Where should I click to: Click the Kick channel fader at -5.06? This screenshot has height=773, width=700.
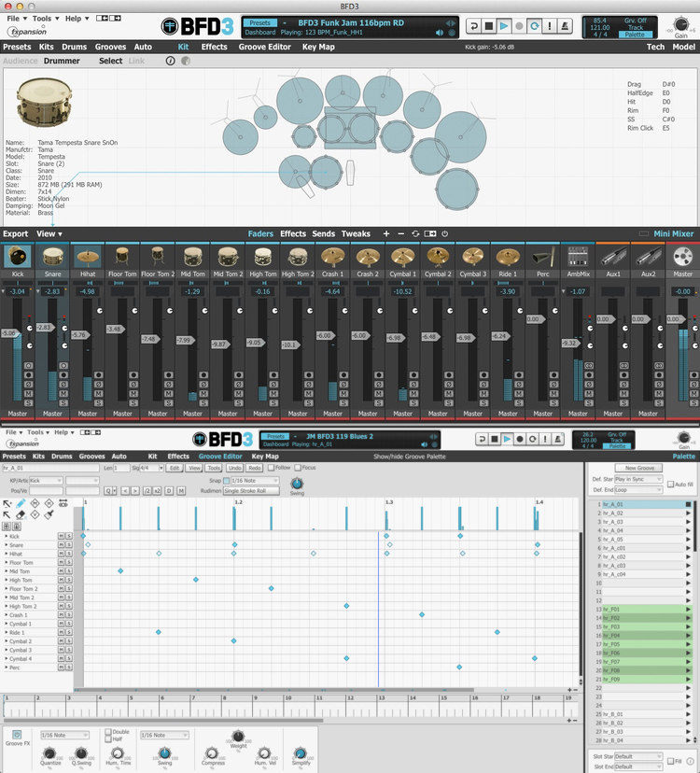[x=10, y=333]
